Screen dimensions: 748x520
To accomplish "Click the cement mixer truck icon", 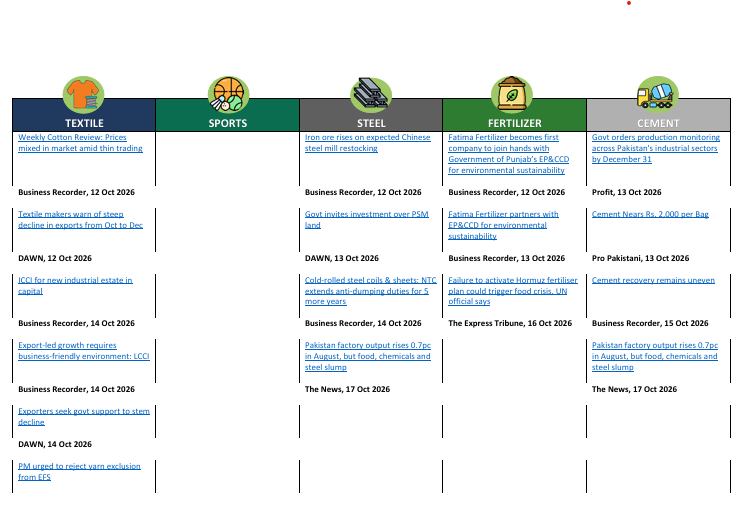I will click(657, 94).
